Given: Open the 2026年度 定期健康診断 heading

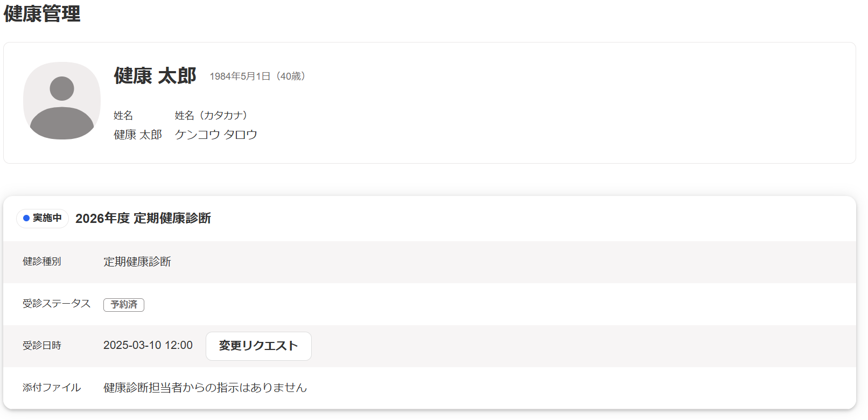Looking at the screenshot, I should point(143,218).
